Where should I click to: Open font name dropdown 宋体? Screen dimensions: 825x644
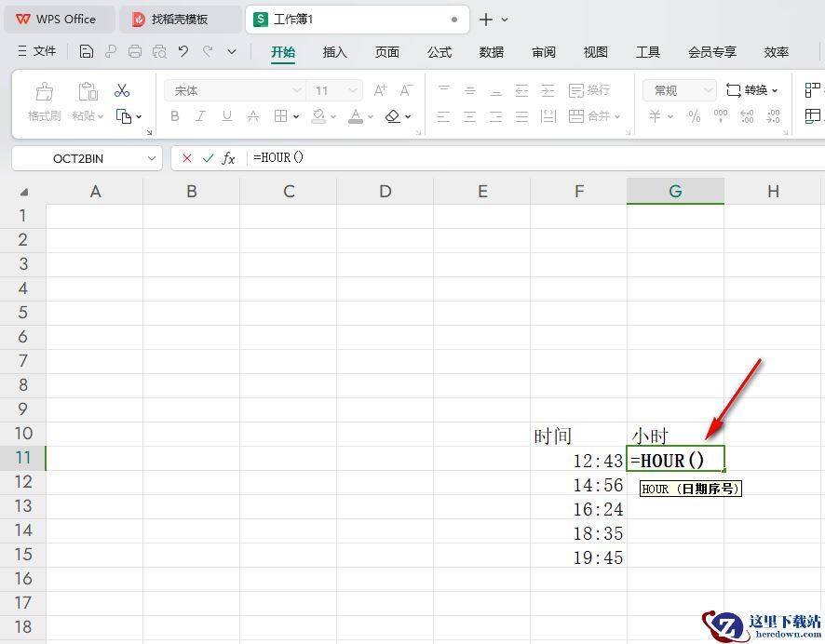297,90
